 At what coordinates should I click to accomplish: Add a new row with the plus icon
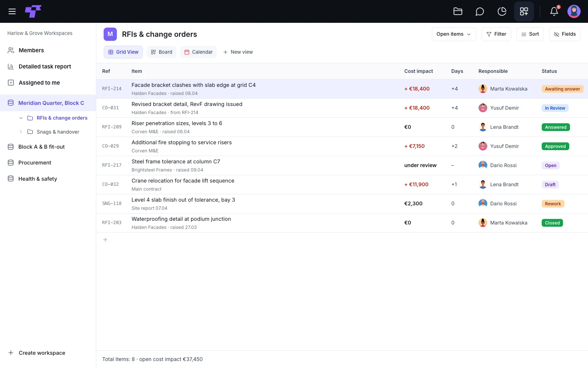105,240
